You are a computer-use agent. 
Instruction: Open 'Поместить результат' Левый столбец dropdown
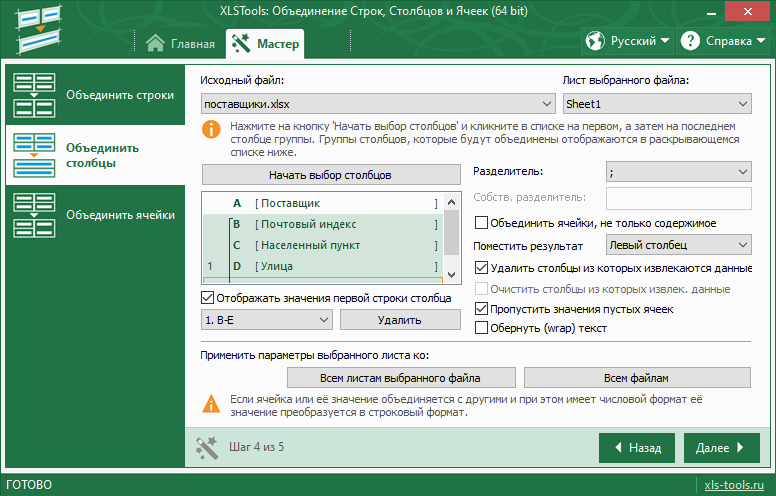tap(679, 244)
